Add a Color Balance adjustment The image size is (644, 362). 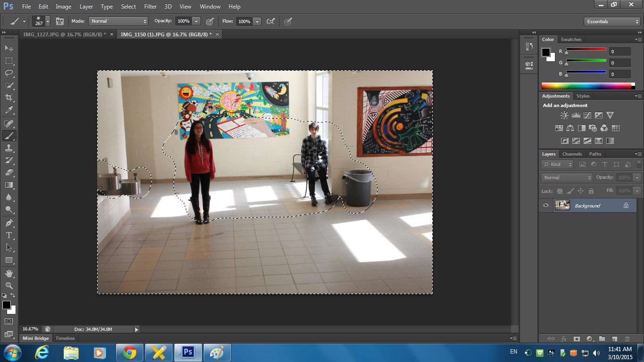coord(570,128)
